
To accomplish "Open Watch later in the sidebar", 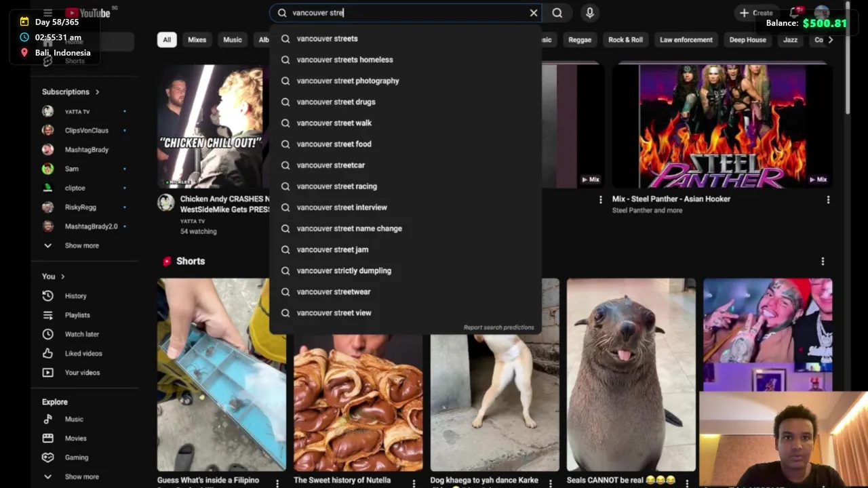I will coord(85,334).
